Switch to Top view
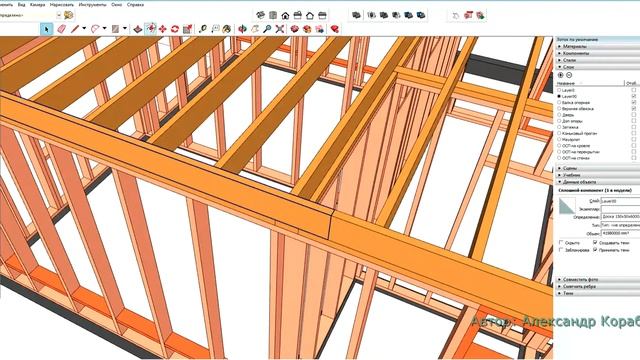Screen dimensions: 640x360 273,16
